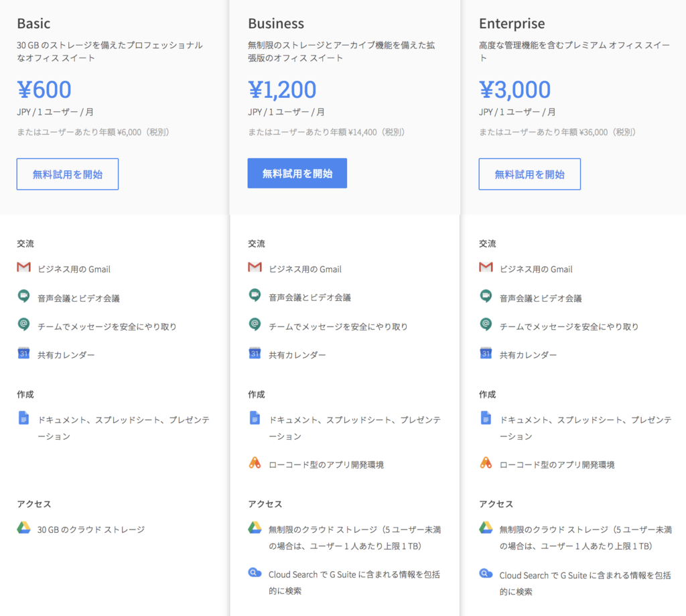Image resolution: width=686 pixels, height=616 pixels.
Task: Click the Gmail icon in Enterprise plan
Action: 486,267
